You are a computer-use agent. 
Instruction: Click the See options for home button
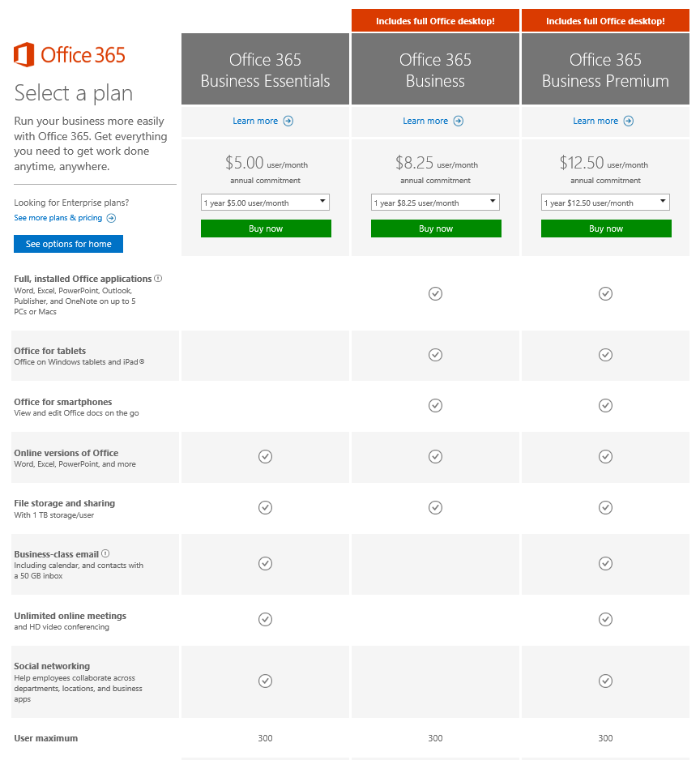point(68,244)
